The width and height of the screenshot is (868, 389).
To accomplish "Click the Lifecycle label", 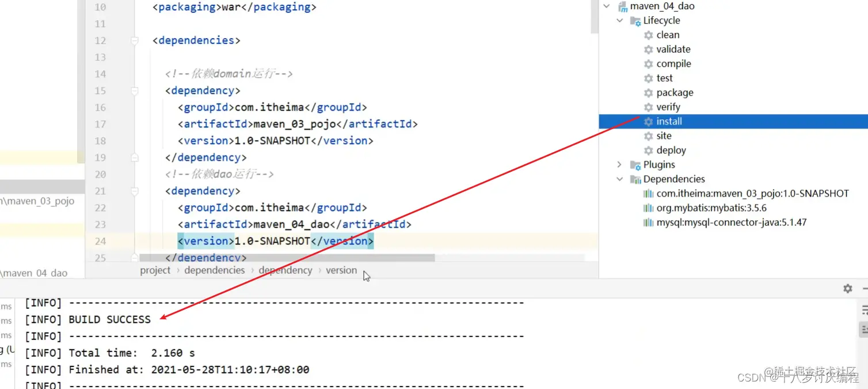I will [x=662, y=20].
